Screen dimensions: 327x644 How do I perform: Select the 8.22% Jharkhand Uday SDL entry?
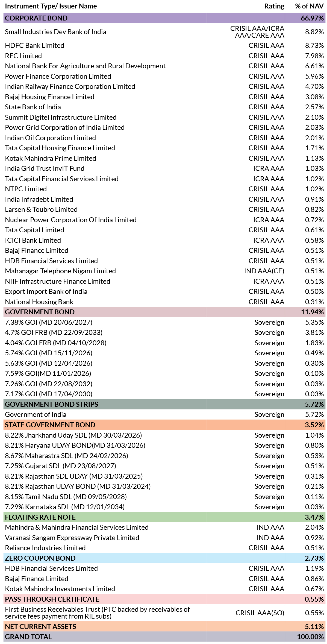pos(73,435)
